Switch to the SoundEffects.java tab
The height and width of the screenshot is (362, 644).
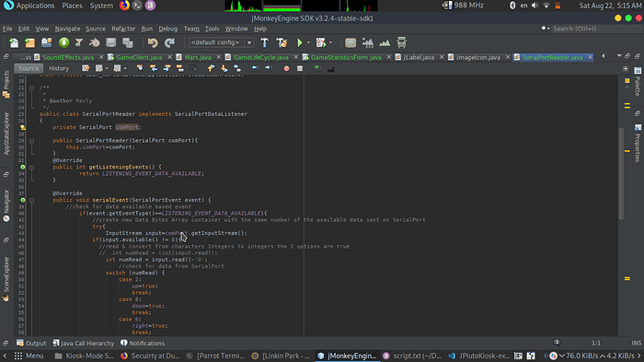pos(68,57)
